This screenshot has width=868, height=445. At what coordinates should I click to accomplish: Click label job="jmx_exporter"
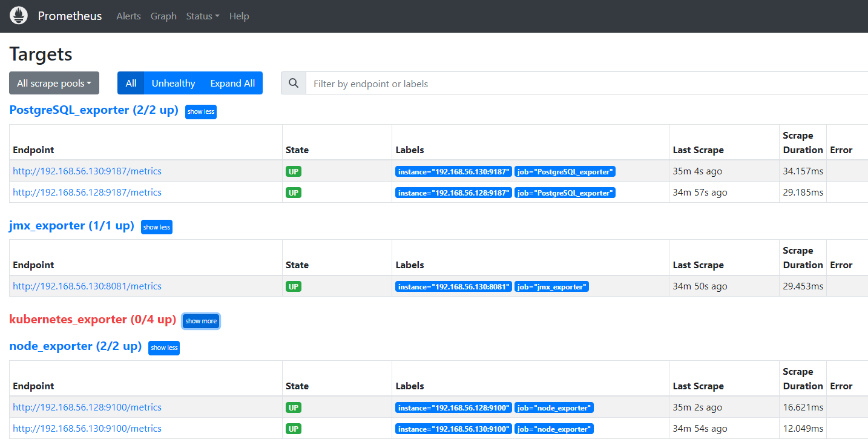tap(551, 286)
